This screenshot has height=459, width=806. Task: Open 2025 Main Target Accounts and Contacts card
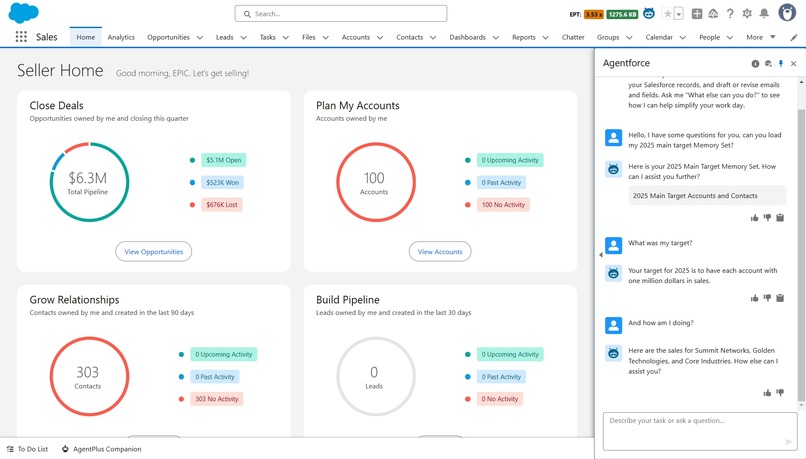(x=707, y=196)
